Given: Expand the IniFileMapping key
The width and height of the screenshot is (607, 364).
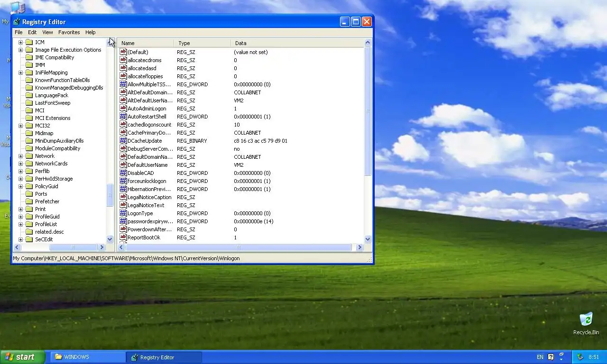Looking at the screenshot, I should click(x=20, y=73).
